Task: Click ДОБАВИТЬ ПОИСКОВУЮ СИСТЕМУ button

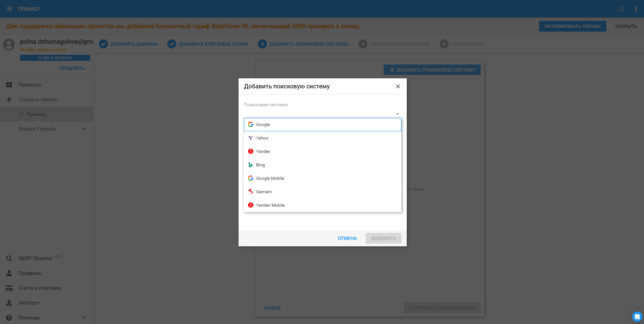Action: coord(432,70)
